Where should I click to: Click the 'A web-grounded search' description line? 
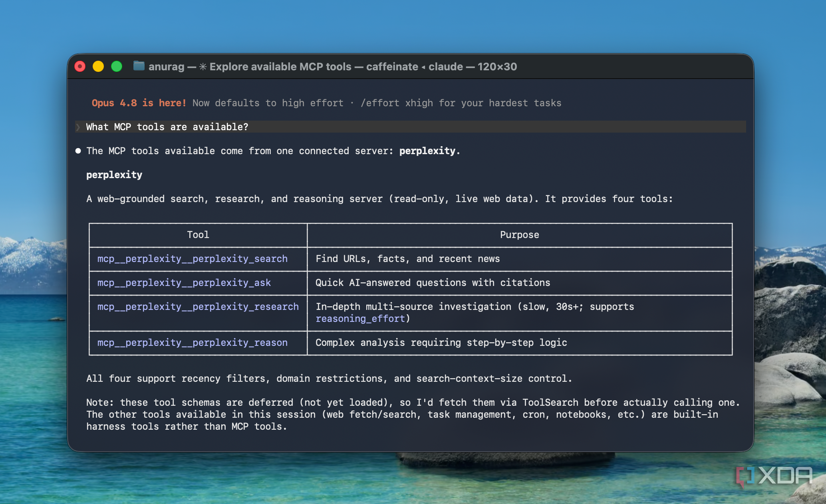[x=379, y=199]
